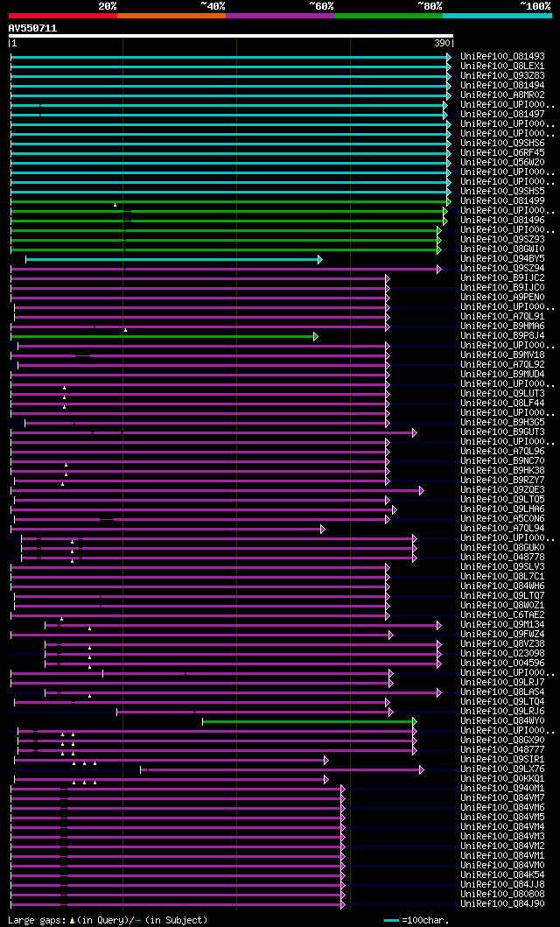Image resolution: width=560 pixels, height=927 pixels.
Task: Select the UniRef100_O48778 label
Action: coord(503,558)
